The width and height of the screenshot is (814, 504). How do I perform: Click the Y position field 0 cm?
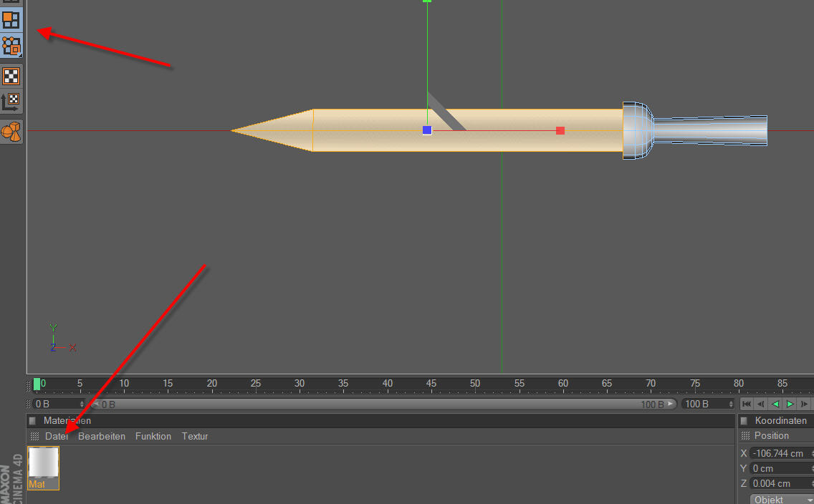point(781,468)
